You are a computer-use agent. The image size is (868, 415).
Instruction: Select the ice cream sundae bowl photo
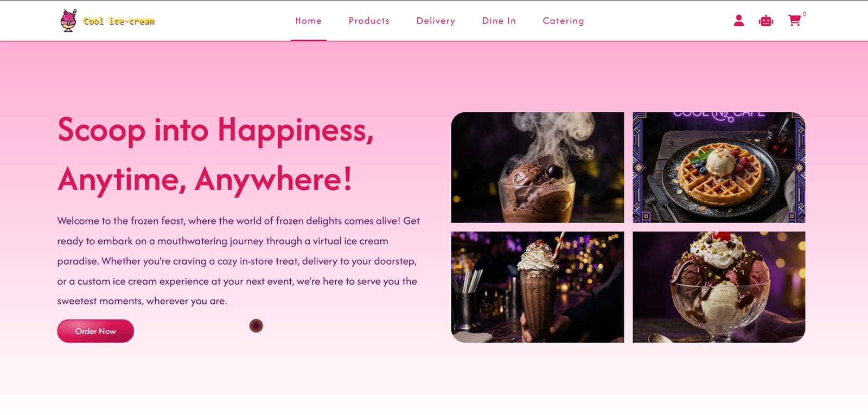coord(719,287)
